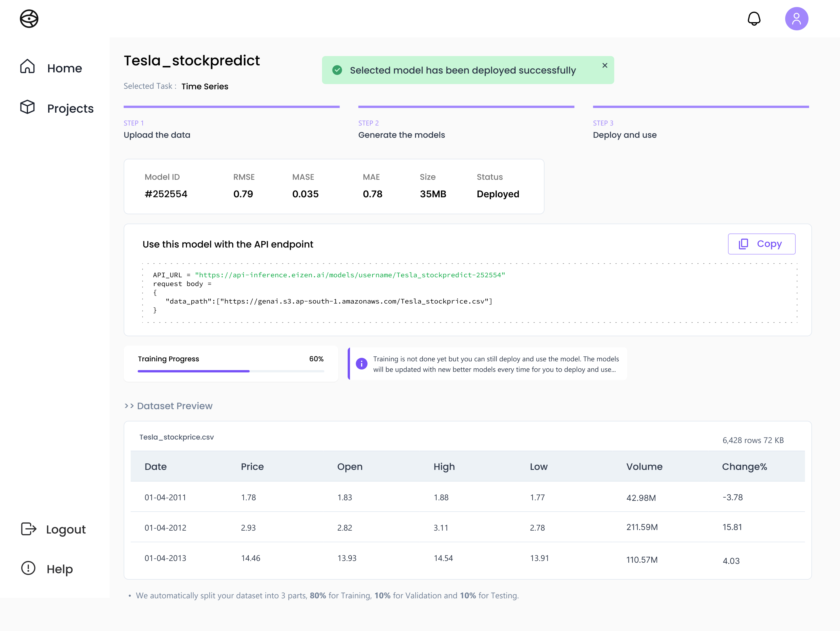Dismiss the deployment success notification
Image resolution: width=840 pixels, height=631 pixels.
coord(605,65)
